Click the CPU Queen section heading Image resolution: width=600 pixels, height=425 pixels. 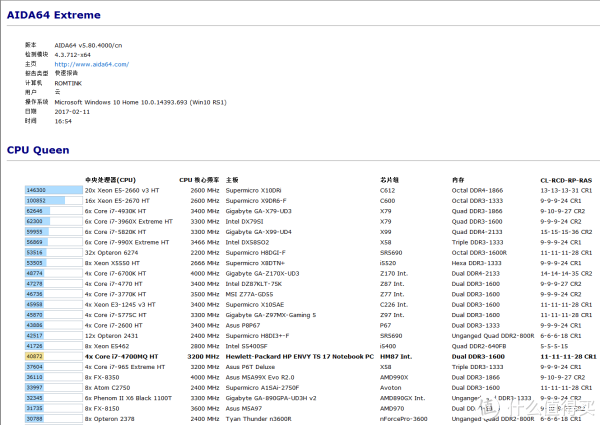point(38,150)
